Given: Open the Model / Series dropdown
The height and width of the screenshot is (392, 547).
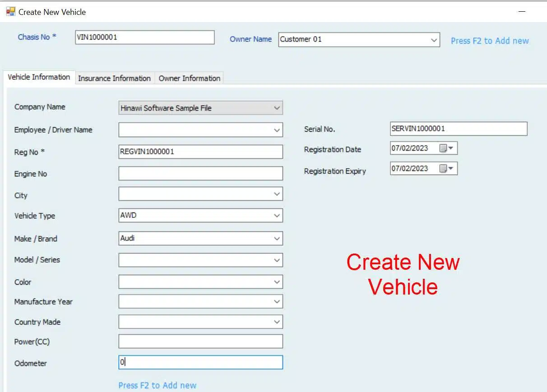Looking at the screenshot, I should click(277, 260).
